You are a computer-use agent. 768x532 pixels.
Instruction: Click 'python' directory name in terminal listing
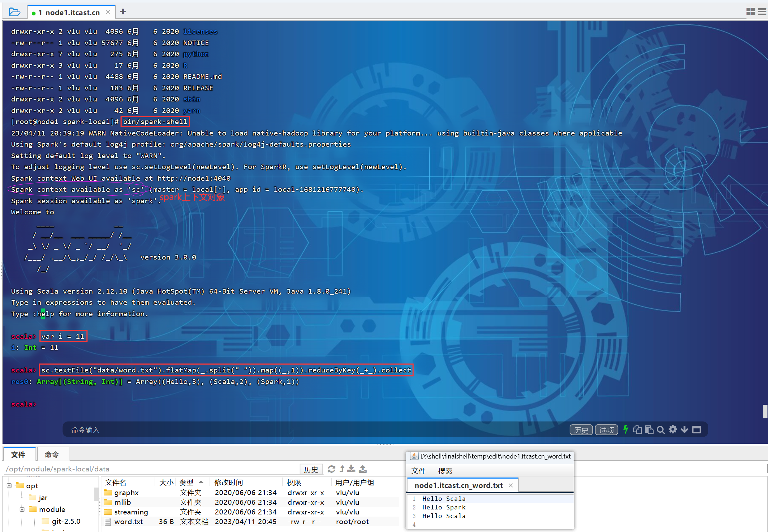tap(196, 54)
